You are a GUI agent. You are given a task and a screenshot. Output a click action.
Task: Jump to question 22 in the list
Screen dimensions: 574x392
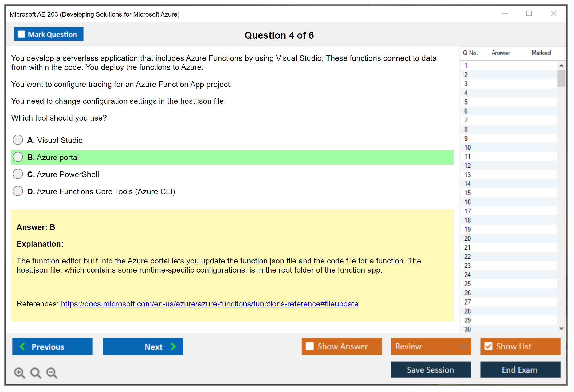(x=467, y=257)
